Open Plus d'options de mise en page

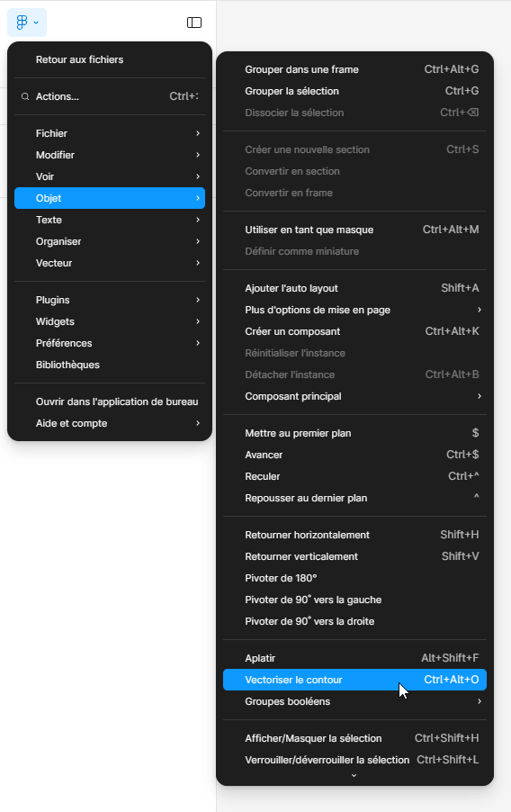pos(354,311)
